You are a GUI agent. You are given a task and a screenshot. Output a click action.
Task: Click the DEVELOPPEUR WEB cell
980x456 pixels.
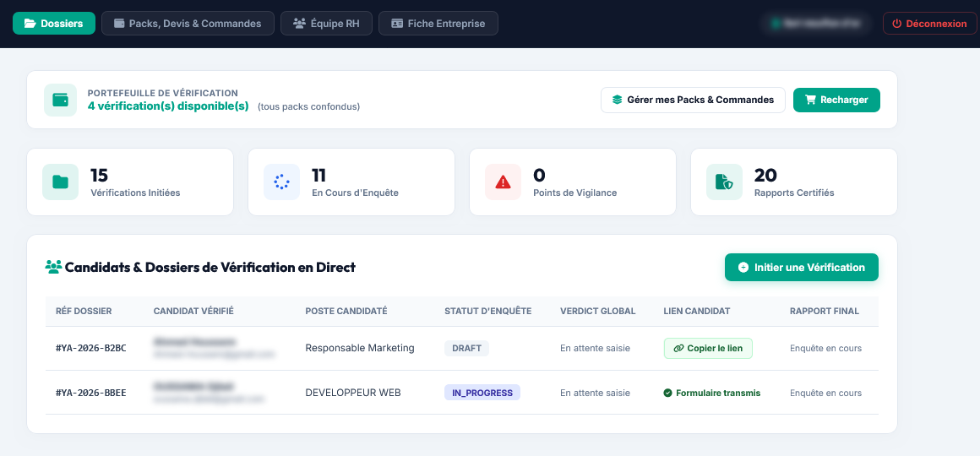353,393
